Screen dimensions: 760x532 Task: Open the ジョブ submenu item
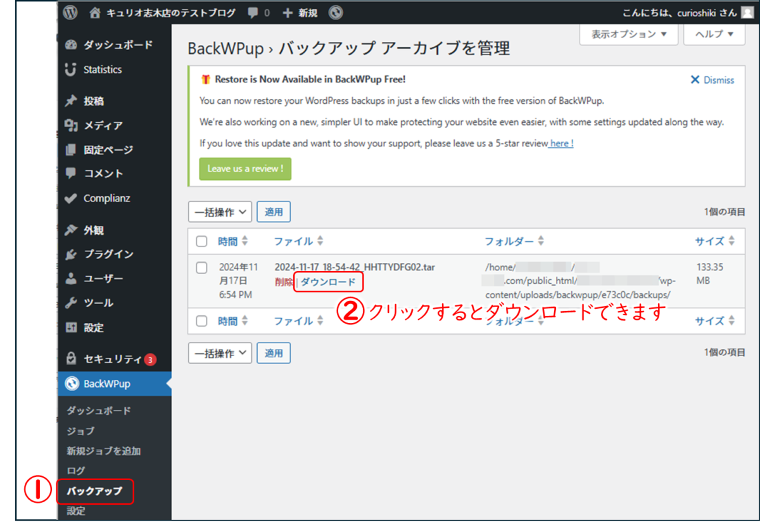[80, 431]
